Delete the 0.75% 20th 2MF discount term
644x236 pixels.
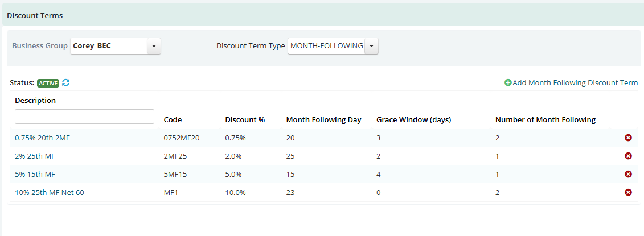coord(628,138)
